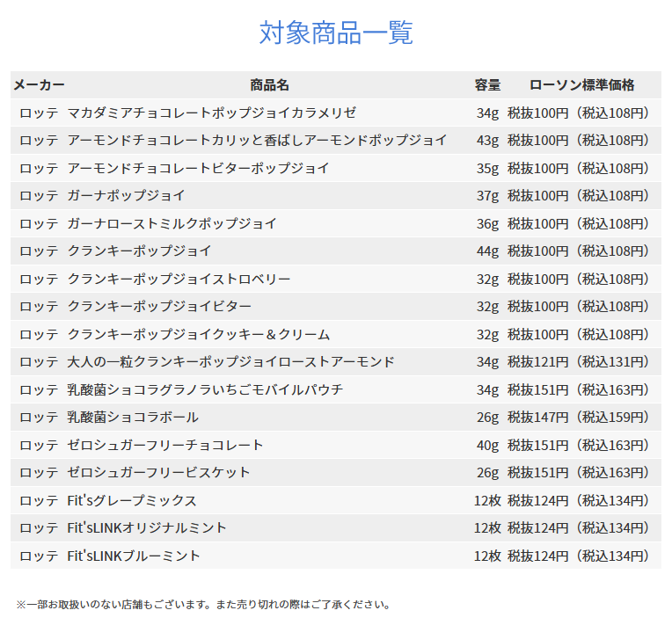Viewport: 672px width, 625px height.
Task: Click product 大人の一粒クランキーポップジョイローストアーモンド
Action: click(230, 361)
